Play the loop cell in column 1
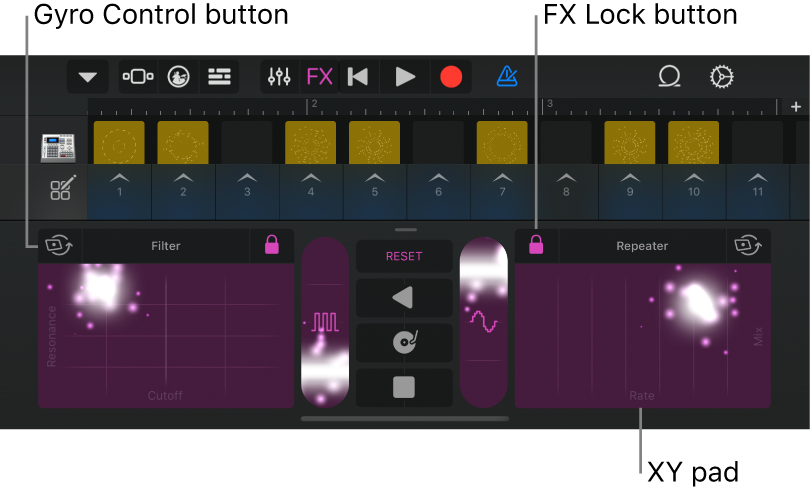This screenshot has height=500, width=812. [119, 143]
